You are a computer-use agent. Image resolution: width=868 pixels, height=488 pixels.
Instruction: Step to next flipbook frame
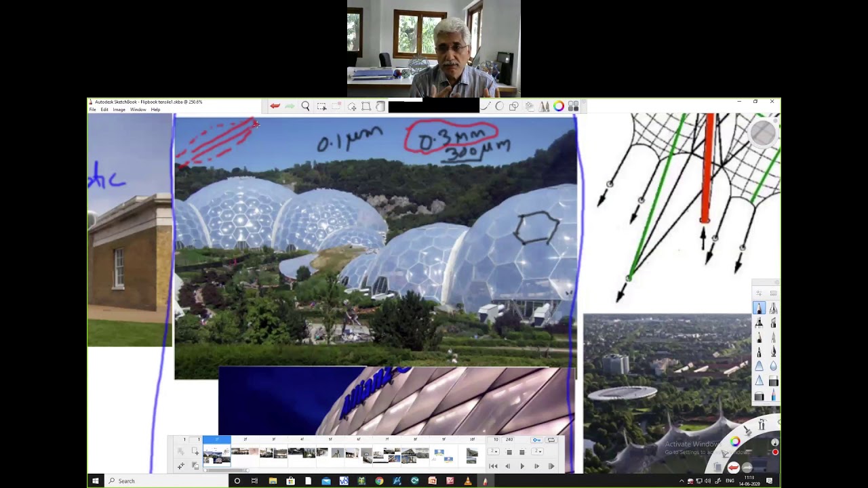[x=536, y=466]
